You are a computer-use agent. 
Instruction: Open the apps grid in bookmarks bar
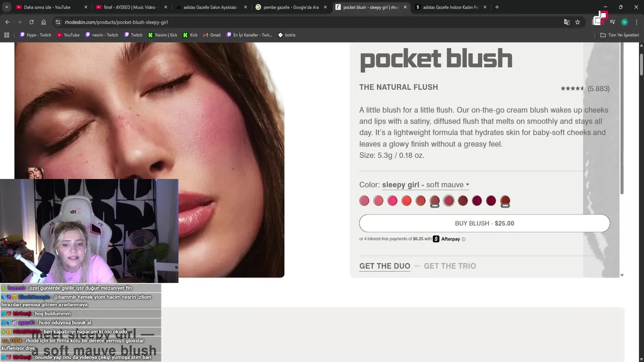tap(7, 35)
